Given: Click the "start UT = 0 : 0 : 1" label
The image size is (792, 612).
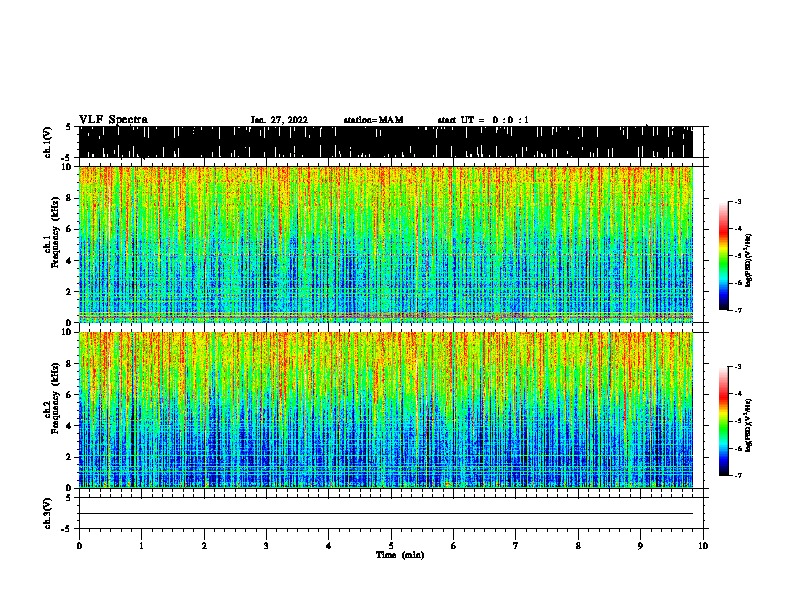Looking at the screenshot, I should tap(483, 120).
